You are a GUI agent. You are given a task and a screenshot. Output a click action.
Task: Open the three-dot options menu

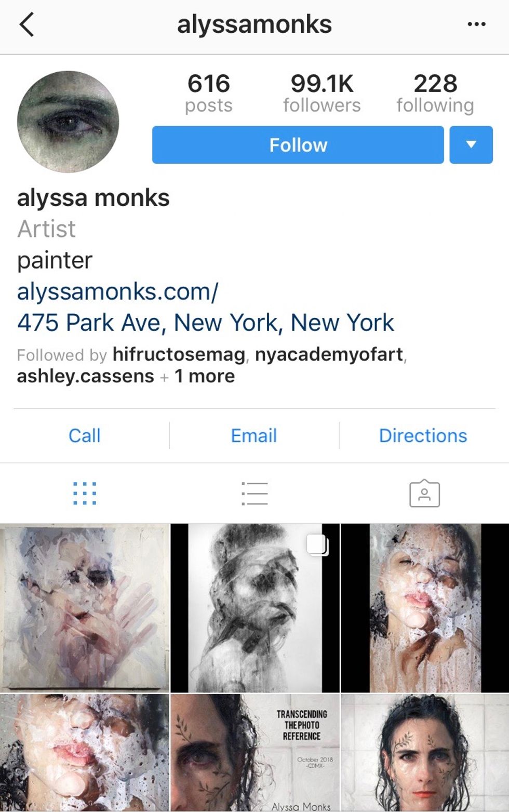point(476,24)
